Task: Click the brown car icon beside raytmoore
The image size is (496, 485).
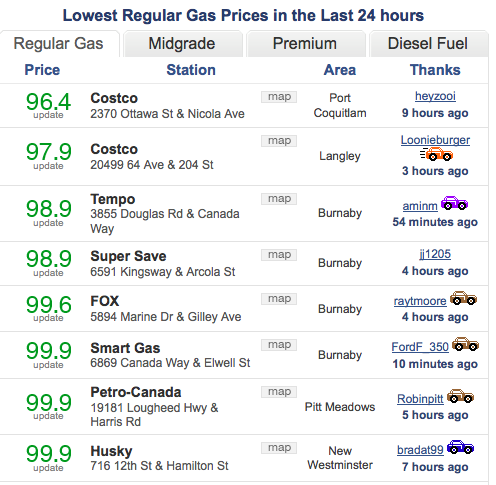Action: [463, 298]
